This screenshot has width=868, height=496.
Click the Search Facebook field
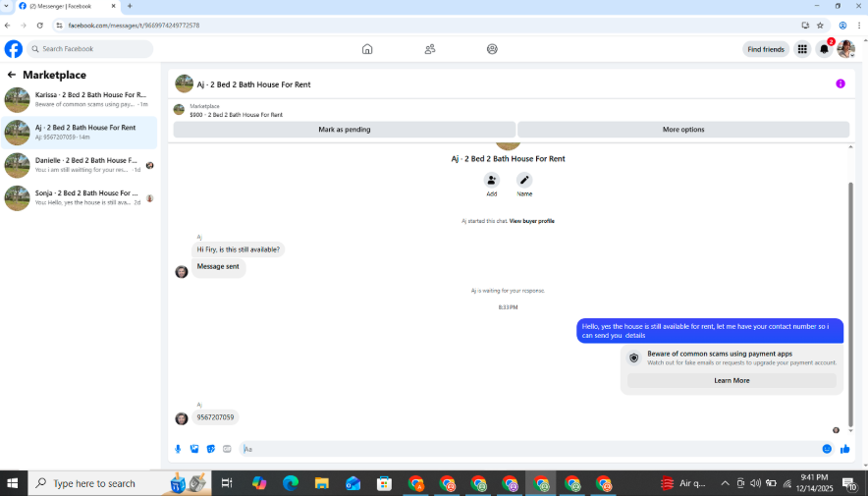coord(90,49)
